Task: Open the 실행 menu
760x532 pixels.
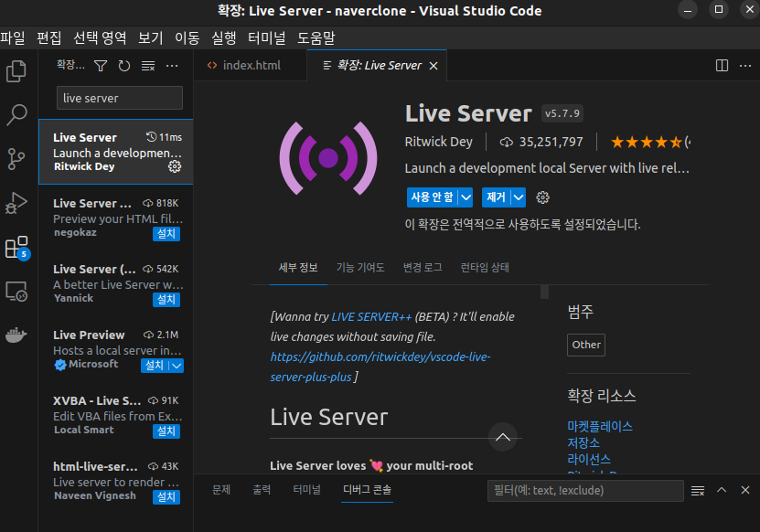Action: [224, 37]
